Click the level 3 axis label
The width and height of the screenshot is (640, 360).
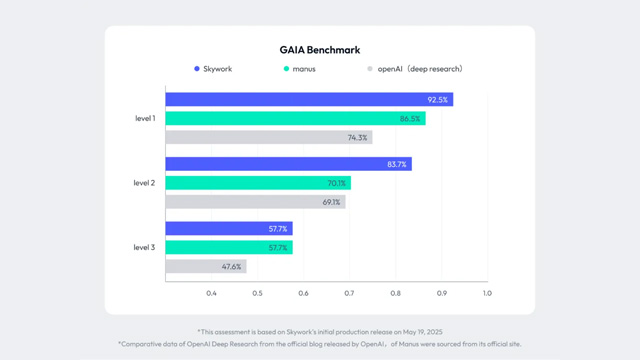point(144,247)
